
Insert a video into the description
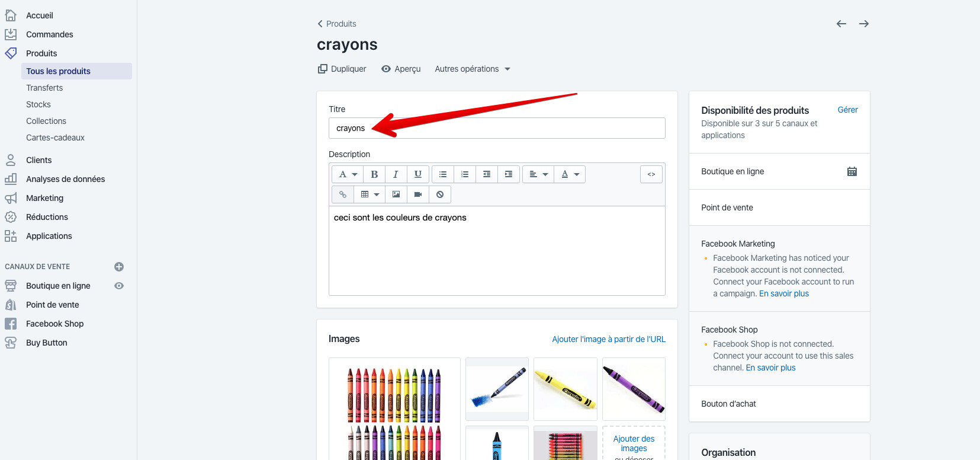point(418,194)
